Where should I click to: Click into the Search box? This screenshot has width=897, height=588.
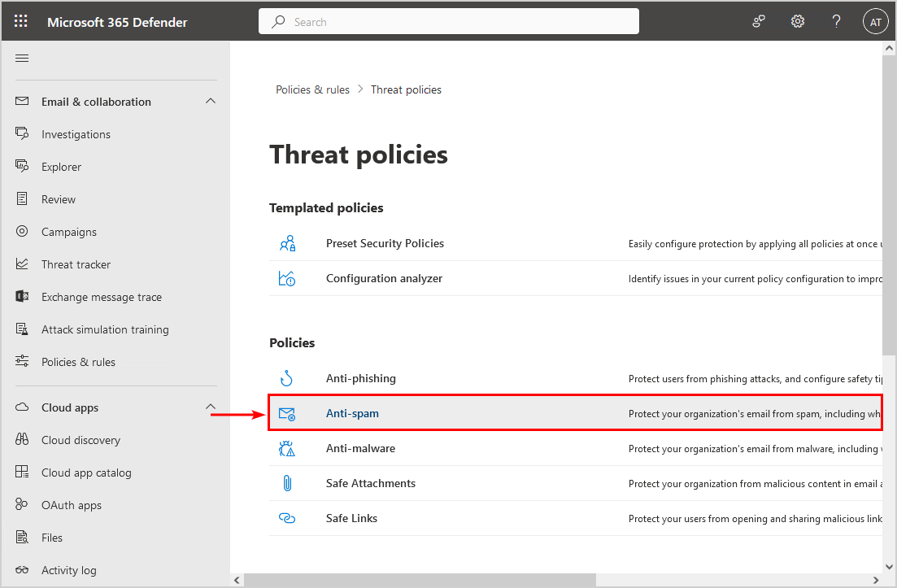tap(449, 22)
